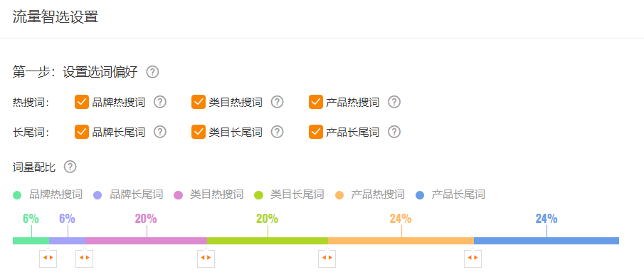The image size is (644, 280).
Task: Click slider handle between pink and lime segments
Action: click(x=206, y=258)
